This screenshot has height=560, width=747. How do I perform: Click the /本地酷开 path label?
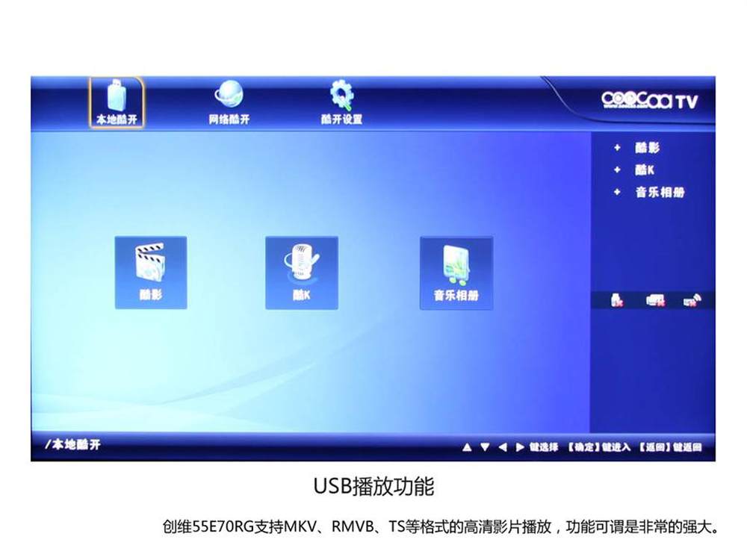[x=72, y=445]
